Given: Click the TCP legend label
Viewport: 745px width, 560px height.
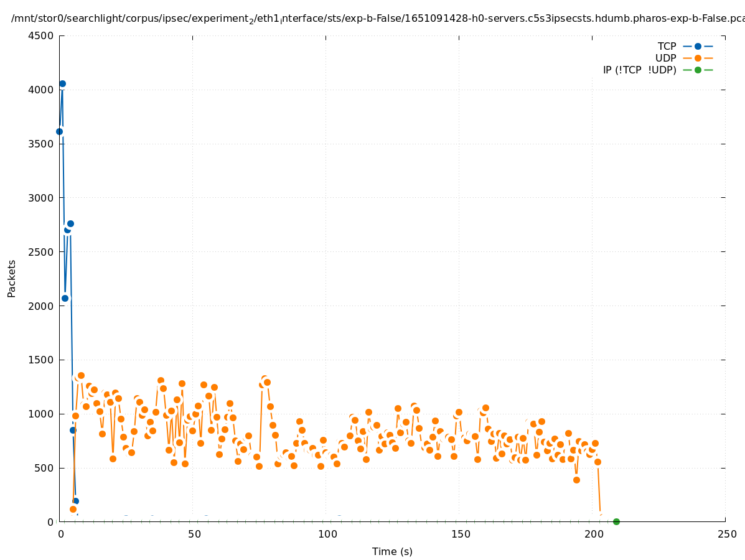Looking at the screenshot, I should [x=667, y=46].
